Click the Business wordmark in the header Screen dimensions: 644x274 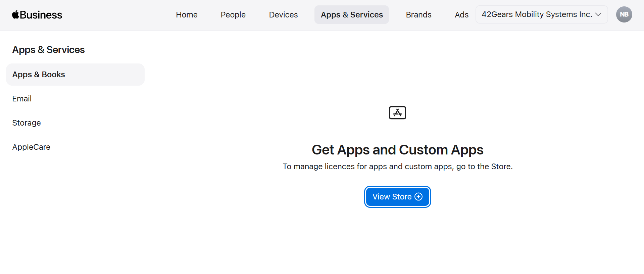[x=41, y=15]
